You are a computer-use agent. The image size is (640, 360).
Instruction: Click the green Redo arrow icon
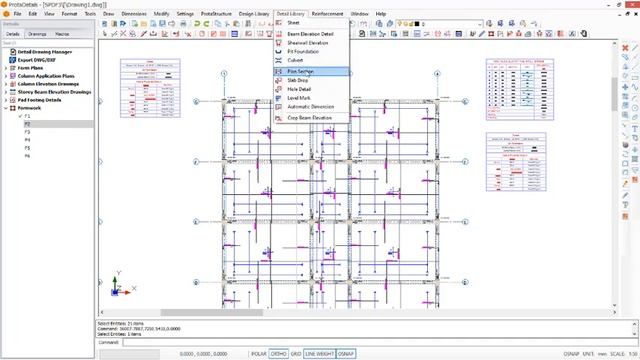tap(207, 24)
